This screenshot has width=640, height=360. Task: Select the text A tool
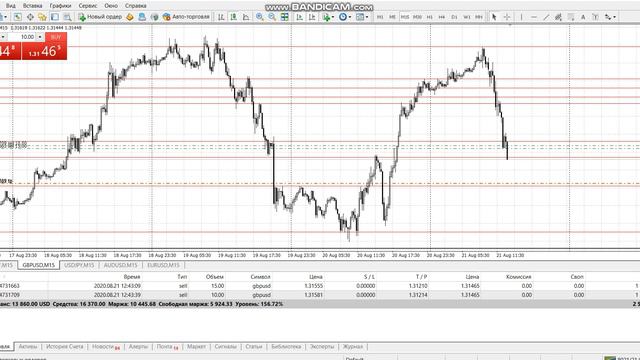coord(583,17)
